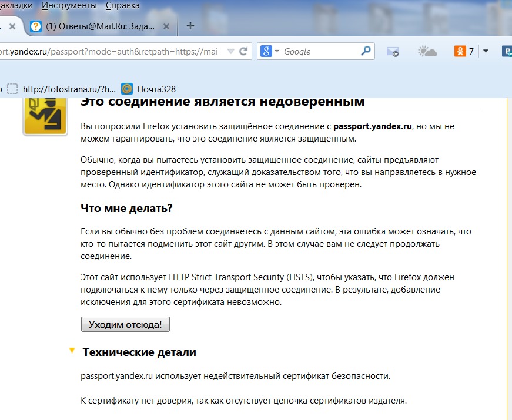Click the Уходим отсюда! button
Viewport: 512px width, 420px height.
125,324
